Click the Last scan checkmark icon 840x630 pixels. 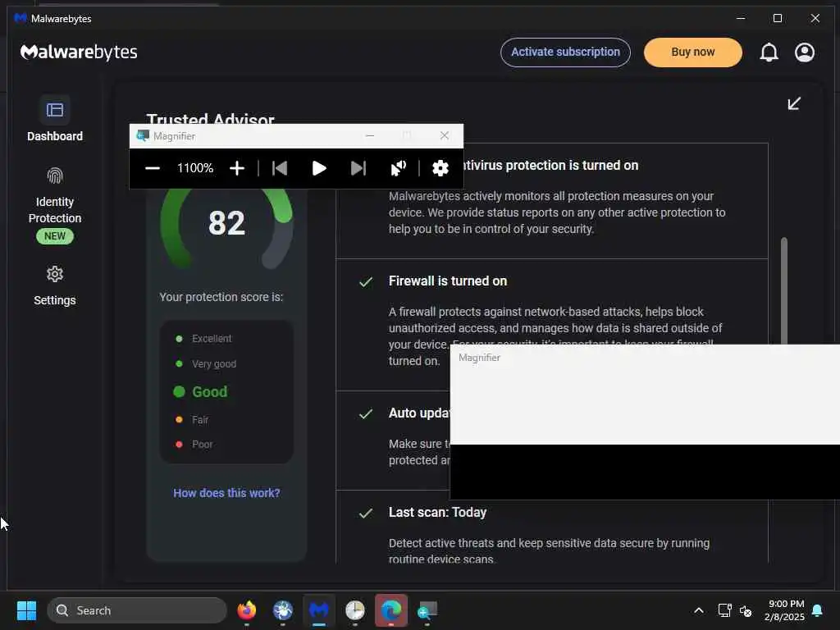tap(366, 514)
